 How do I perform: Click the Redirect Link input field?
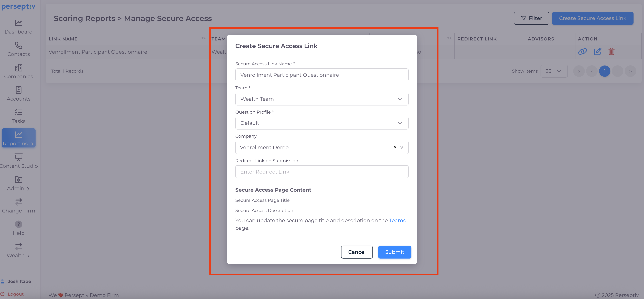click(321, 172)
